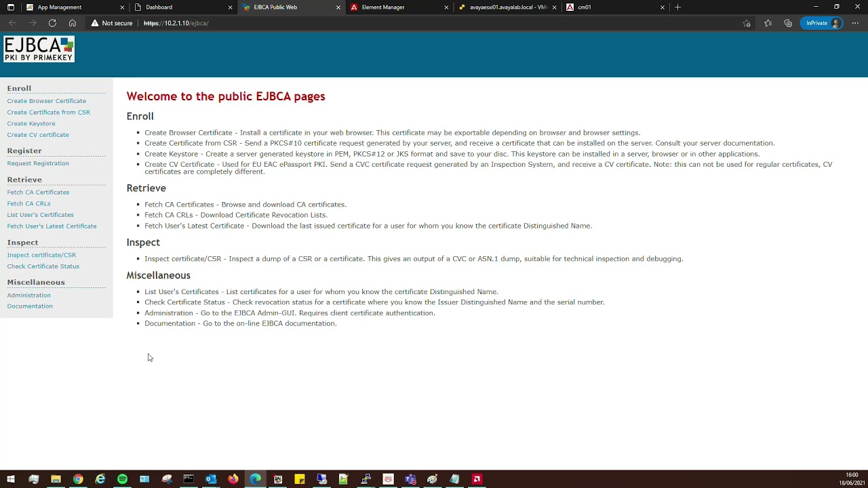Viewport: 868px width, 488px height.
Task: Switch to the App Management tab
Action: pos(75,7)
